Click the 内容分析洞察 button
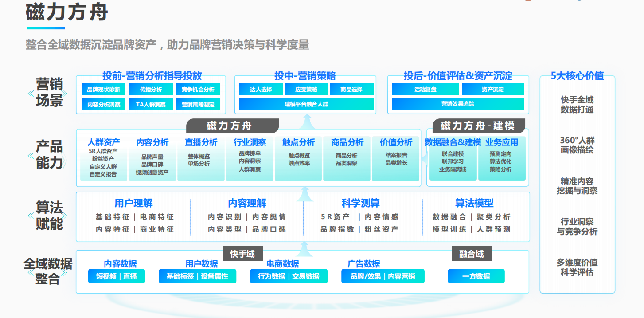Image resolution: width=644 pixels, height=318 pixels. pos(103,104)
